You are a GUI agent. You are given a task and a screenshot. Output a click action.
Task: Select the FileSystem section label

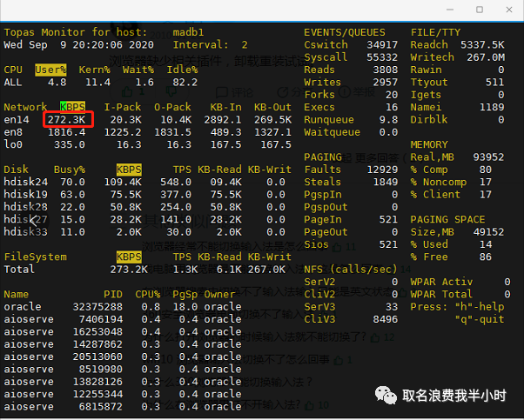pos(35,257)
